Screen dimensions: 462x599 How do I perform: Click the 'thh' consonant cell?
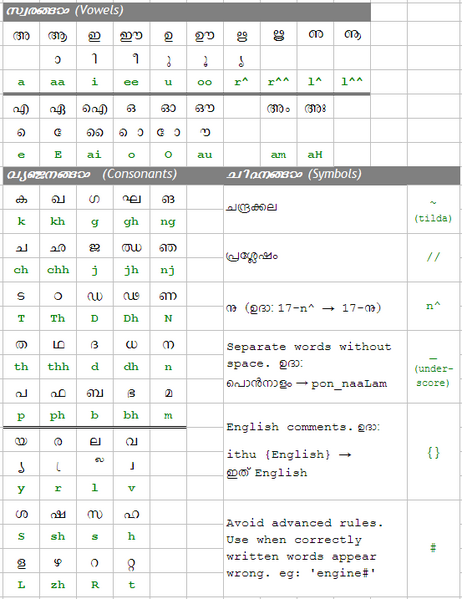point(58,367)
